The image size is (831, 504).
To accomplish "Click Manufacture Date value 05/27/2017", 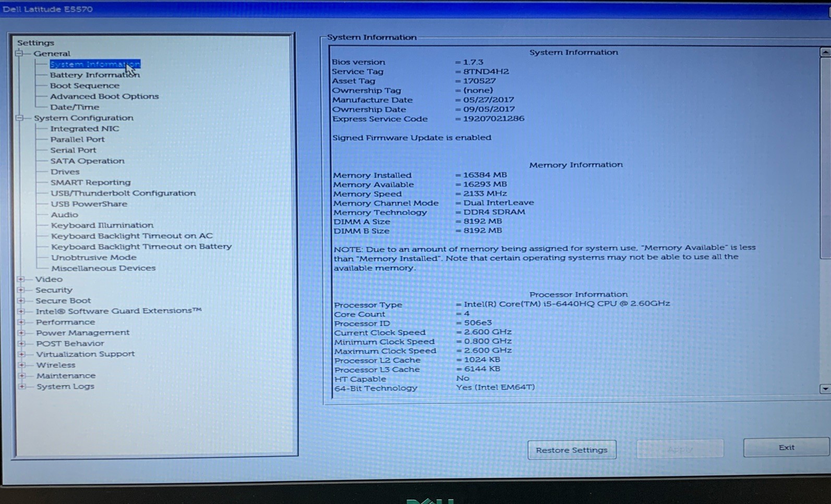I will click(x=488, y=100).
